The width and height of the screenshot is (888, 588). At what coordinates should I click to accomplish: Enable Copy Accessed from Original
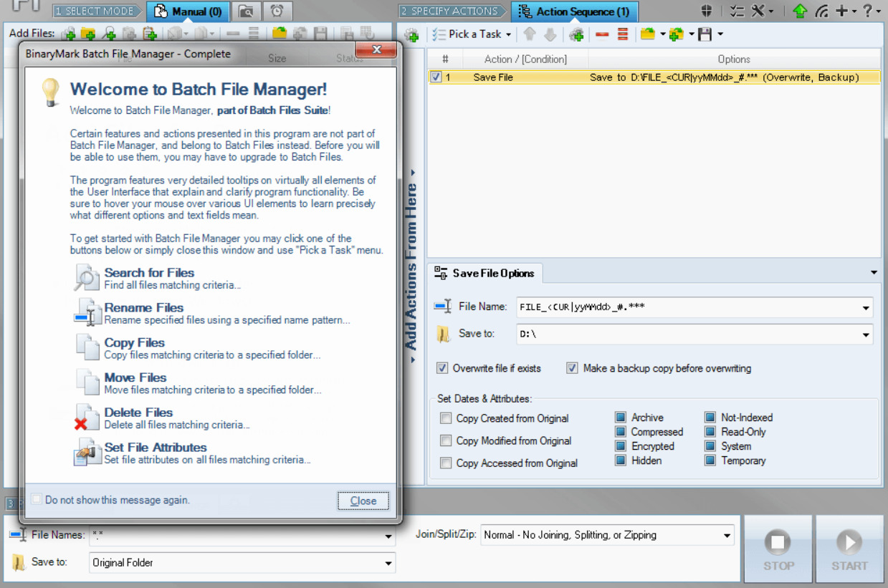pos(446,463)
